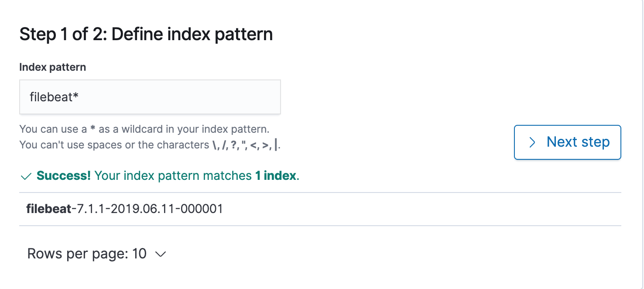Screen dimensions: 644x289
Task: Click the chevron icon inside Next step
Action: coord(532,142)
